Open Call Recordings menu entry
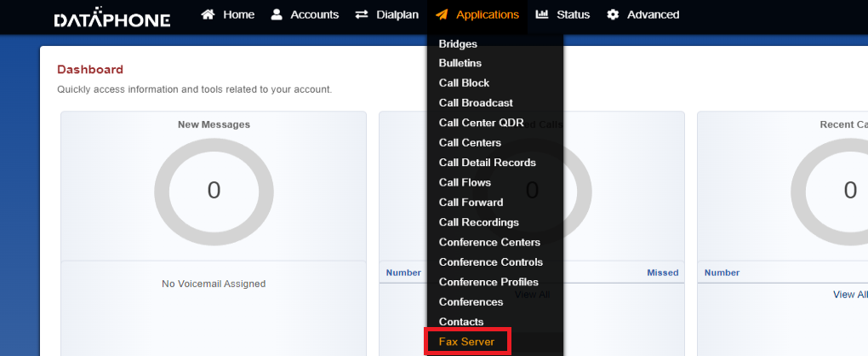 click(478, 222)
